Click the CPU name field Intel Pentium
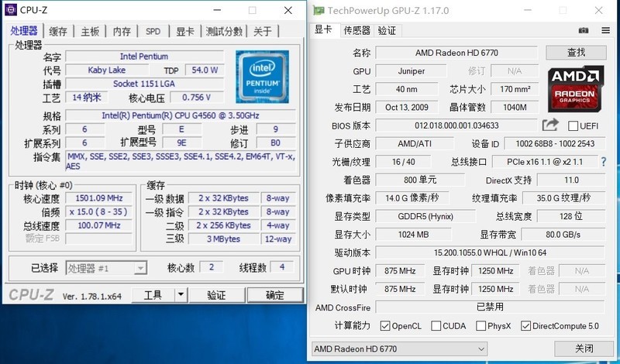This screenshot has height=364, width=620. tap(144, 56)
